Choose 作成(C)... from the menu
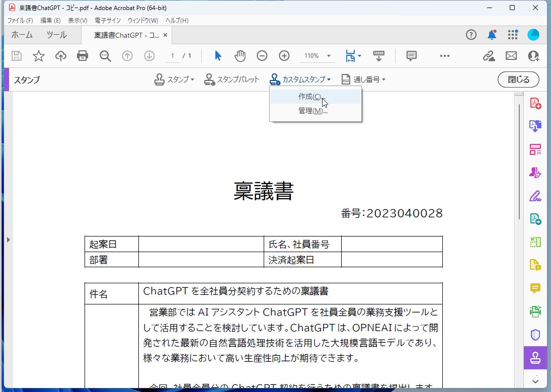The height and width of the screenshot is (392, 551). (x=315, y=96)
